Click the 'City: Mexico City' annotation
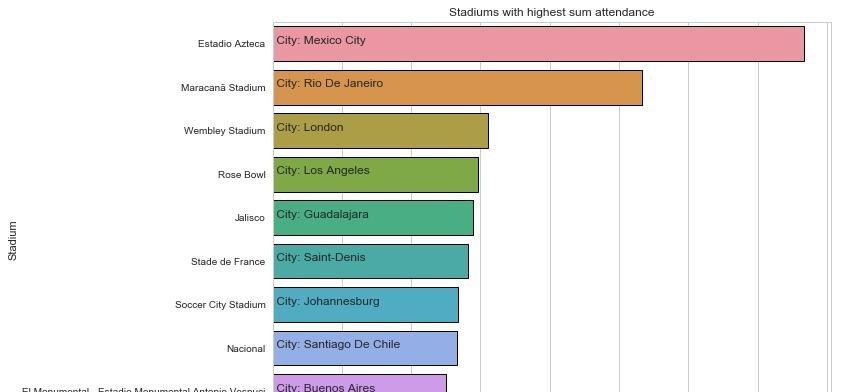Image resolution: width=847 pixels, height=392 pixels. point(321,40)
